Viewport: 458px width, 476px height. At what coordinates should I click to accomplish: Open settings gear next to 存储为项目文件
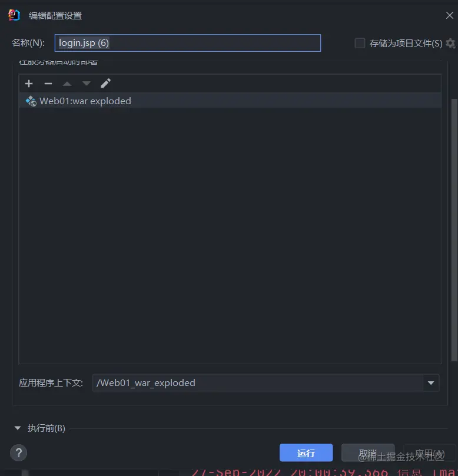coord(451,44)
